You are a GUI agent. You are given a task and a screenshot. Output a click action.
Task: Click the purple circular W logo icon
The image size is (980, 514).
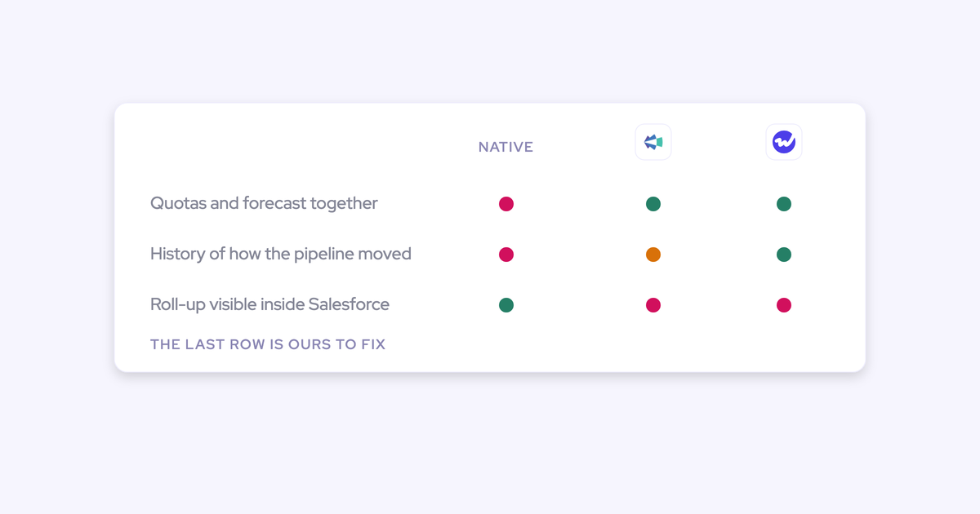pos(784,142)
